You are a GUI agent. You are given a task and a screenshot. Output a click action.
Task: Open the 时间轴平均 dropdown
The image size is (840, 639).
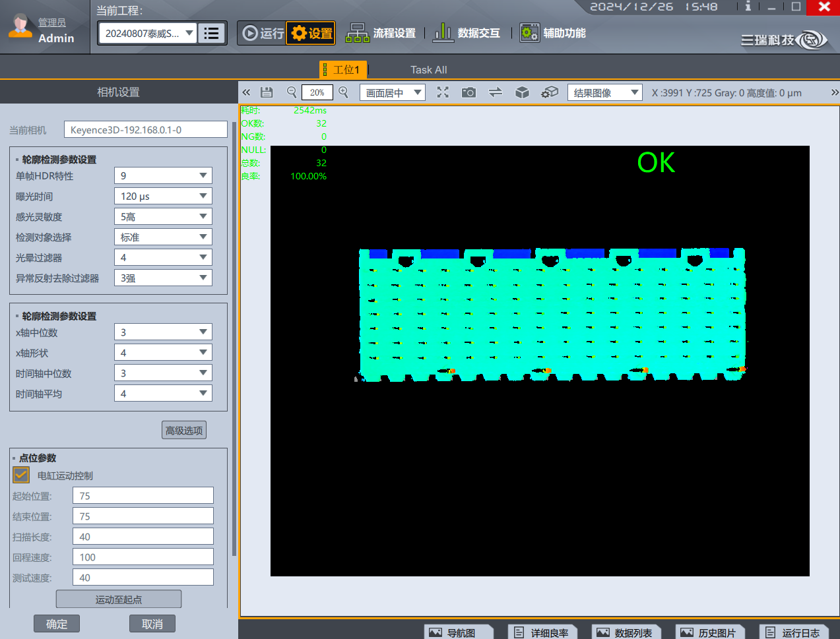pyautogui.click(x=163, y=393)
